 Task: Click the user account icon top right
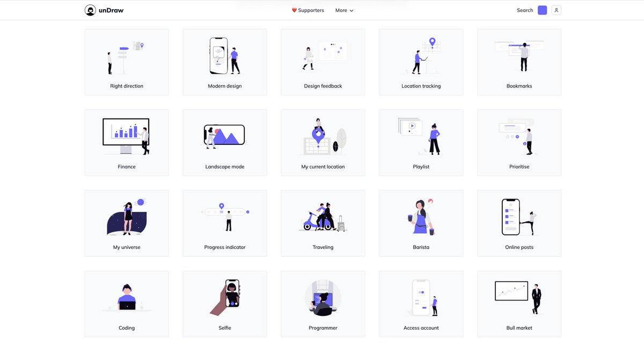tap(556, 10)
